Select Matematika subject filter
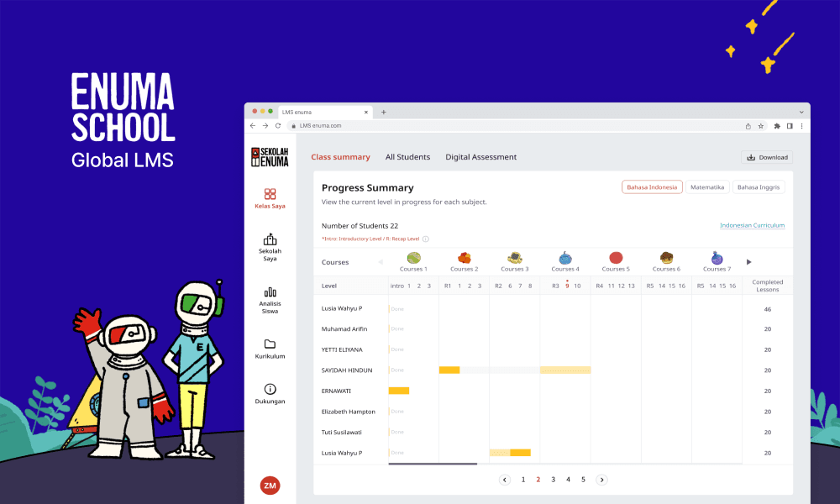Image resolution: width=840 pixels, height=504 pixels. pos(707,187)
